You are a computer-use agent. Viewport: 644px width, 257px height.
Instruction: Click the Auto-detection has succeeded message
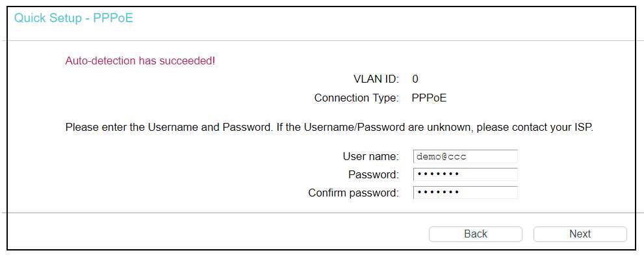tap(140, 61)
